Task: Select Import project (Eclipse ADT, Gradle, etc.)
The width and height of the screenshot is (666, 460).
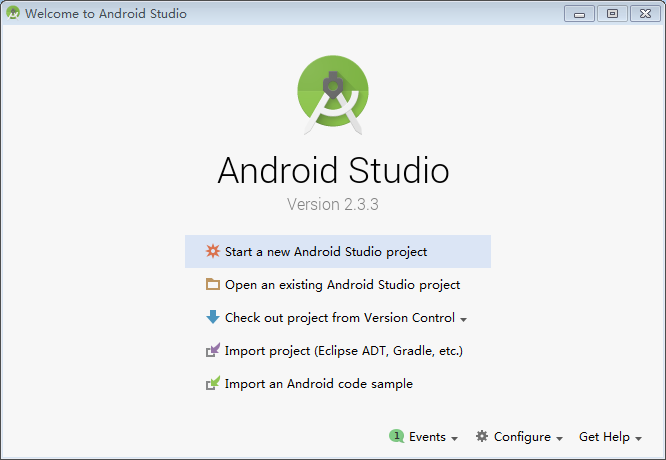Action: tap(343, 351)
